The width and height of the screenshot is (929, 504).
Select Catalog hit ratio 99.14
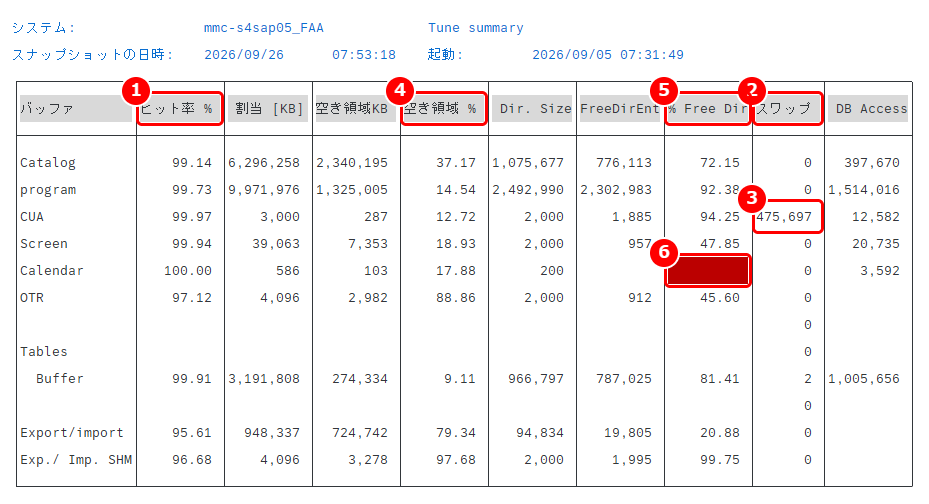point(191,163)
